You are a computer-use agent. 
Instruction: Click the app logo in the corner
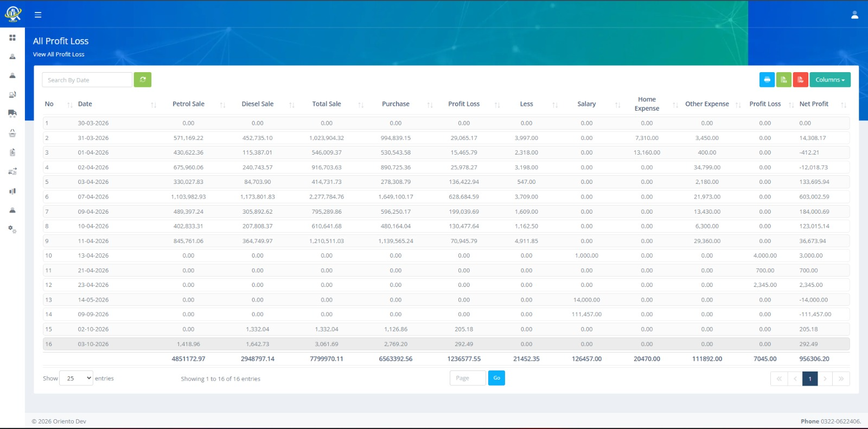(12, 14)
